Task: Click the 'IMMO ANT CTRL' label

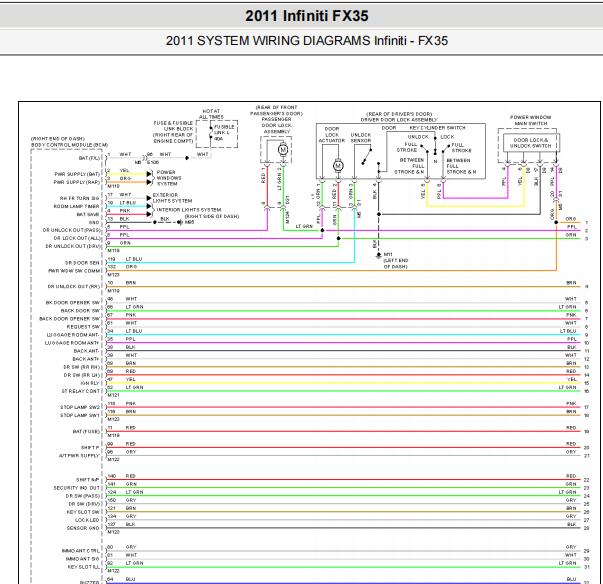Action: tap(80, 551)
